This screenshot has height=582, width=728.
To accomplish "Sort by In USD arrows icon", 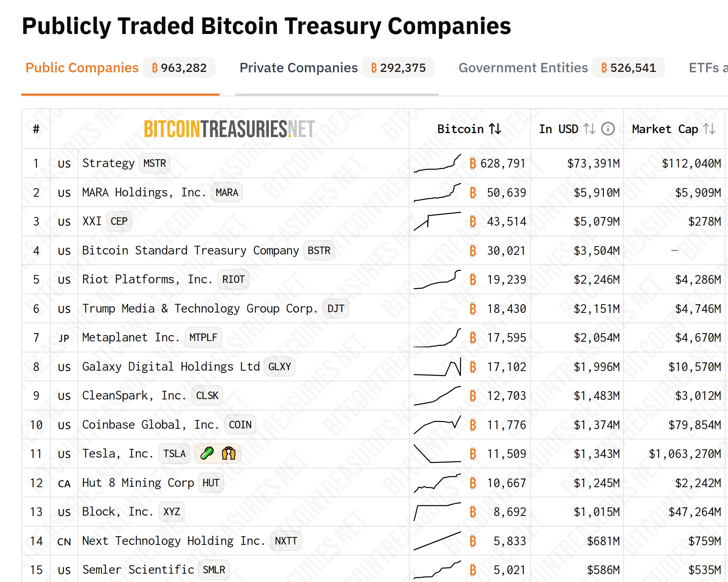I will point(589,129).
